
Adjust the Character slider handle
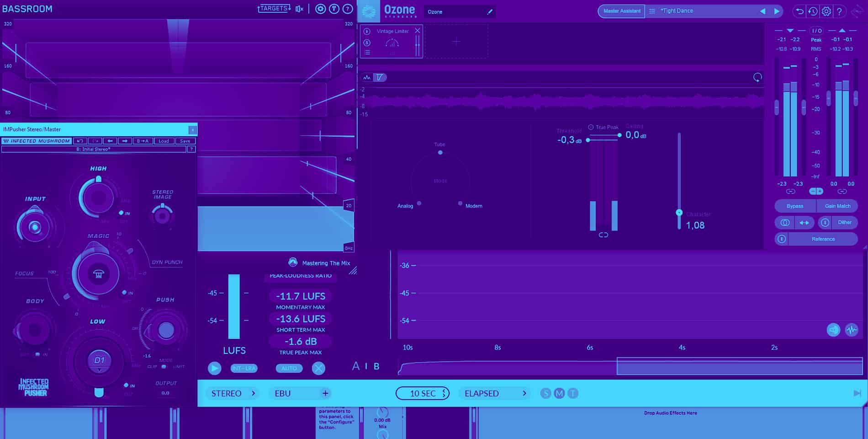pos(679,213)
